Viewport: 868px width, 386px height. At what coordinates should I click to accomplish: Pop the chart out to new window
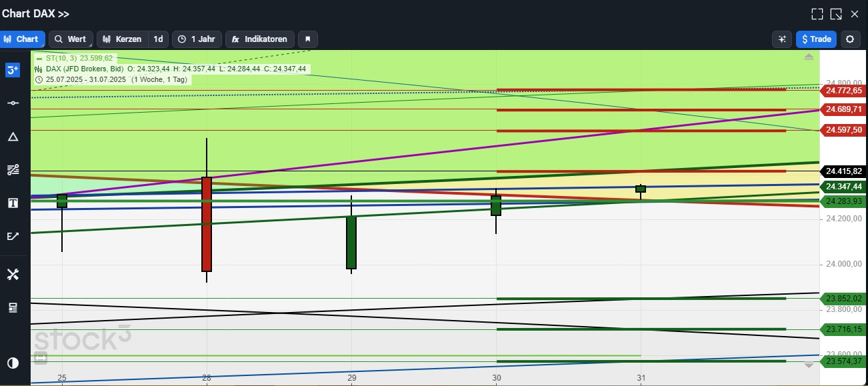tap(836, 14)
